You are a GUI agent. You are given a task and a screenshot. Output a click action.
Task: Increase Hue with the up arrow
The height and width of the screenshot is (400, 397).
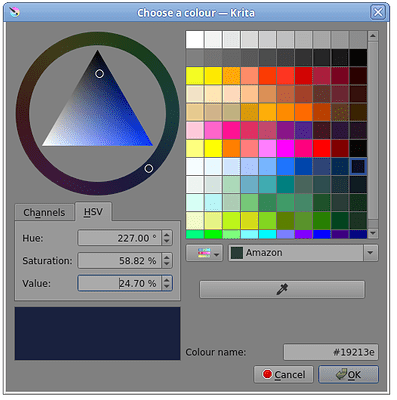(167, 234)
